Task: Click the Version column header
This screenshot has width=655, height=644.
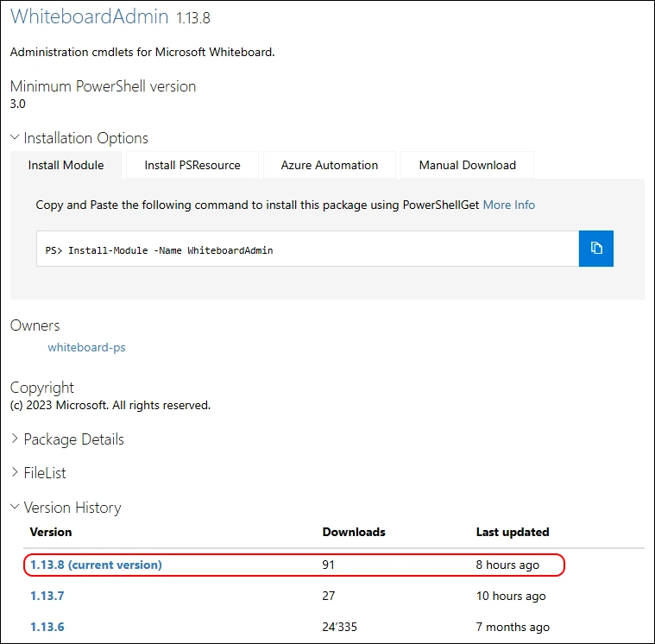Action: click(51, 532)
